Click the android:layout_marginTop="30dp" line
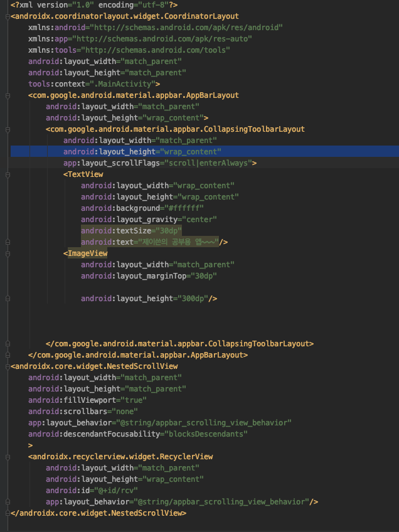The height and width of the screenshot is (532, 399). click(x=149, y=276)
